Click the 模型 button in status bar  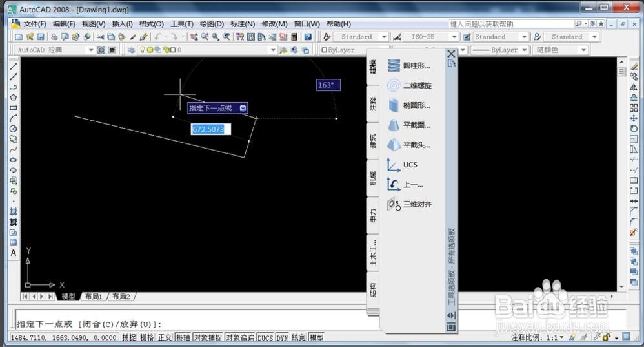[317, 337]
